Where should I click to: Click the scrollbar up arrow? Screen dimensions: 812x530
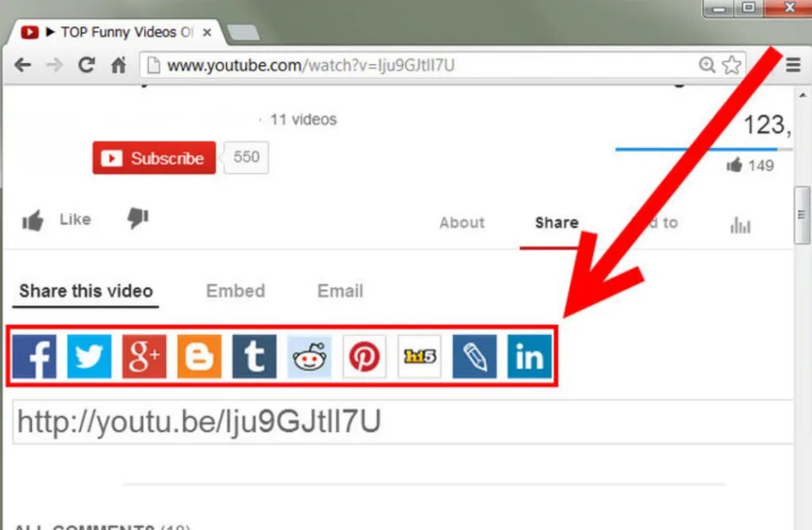802,95
